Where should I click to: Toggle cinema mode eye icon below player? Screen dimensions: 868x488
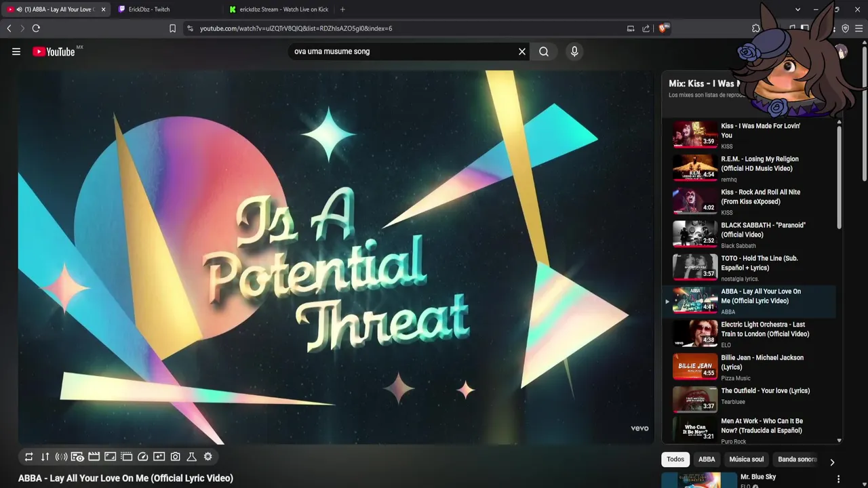pos(77,457)
